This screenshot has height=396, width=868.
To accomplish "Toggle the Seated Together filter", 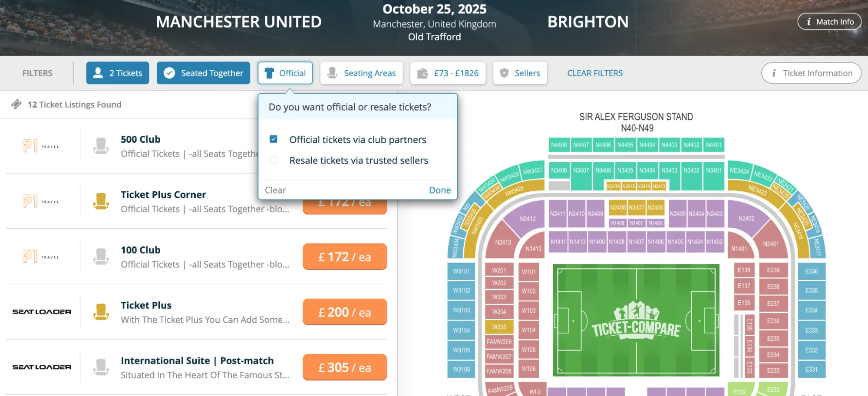I will coord(203,73).
